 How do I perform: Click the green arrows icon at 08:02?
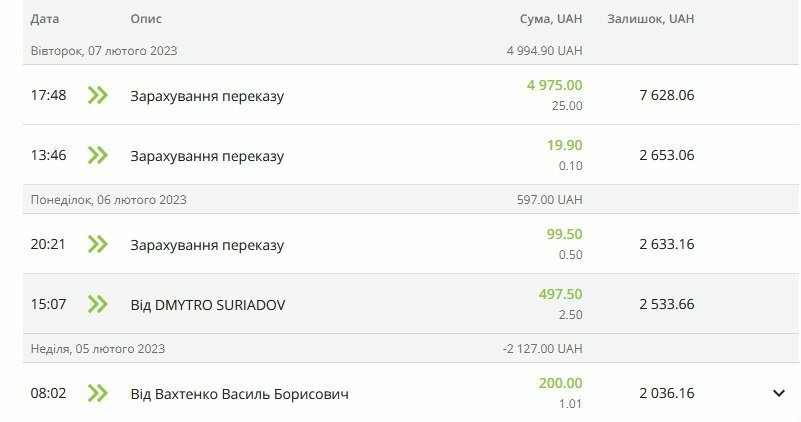point(97,393)
